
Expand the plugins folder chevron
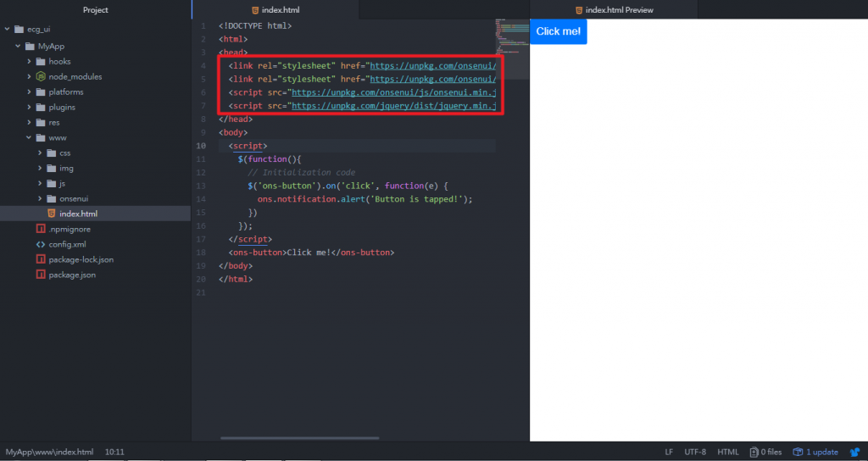(29, 108)
